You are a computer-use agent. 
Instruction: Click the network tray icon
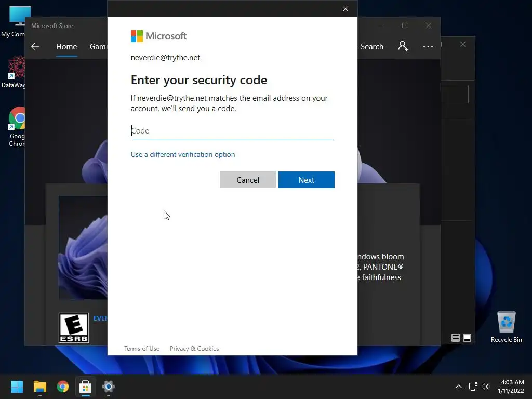pos(473,387)
